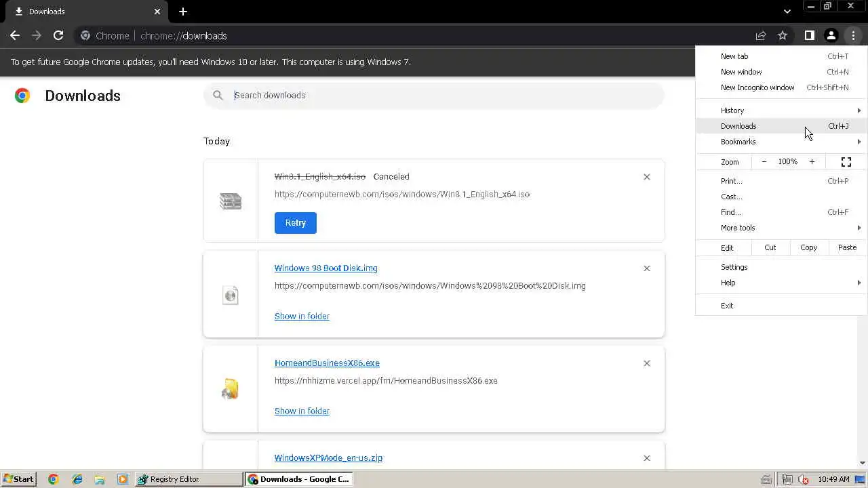The width and height of the screenshot is (868, 488).
Task: Show Windows 98 Boot Disk in folder
Action: click(x=302, y=317)
